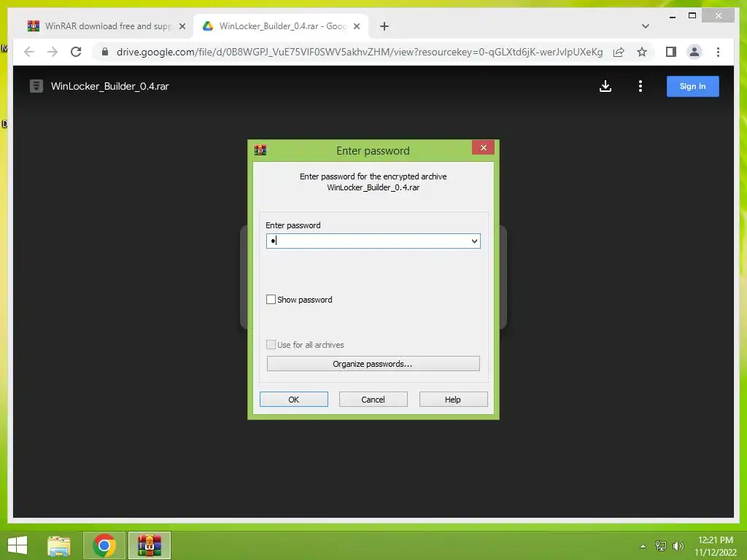Click Chrome icon in taskbar
Viewport: 747px width, 560px height.
click(104, 545)
